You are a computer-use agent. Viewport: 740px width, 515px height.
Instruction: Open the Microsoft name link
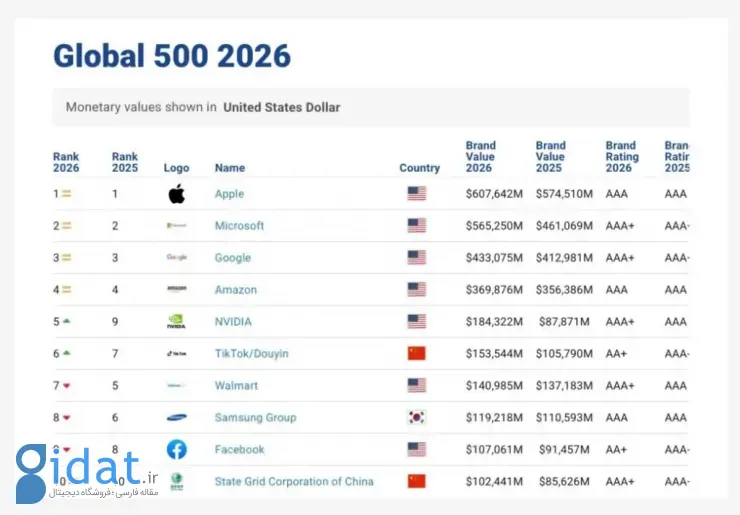click(239, 226)
